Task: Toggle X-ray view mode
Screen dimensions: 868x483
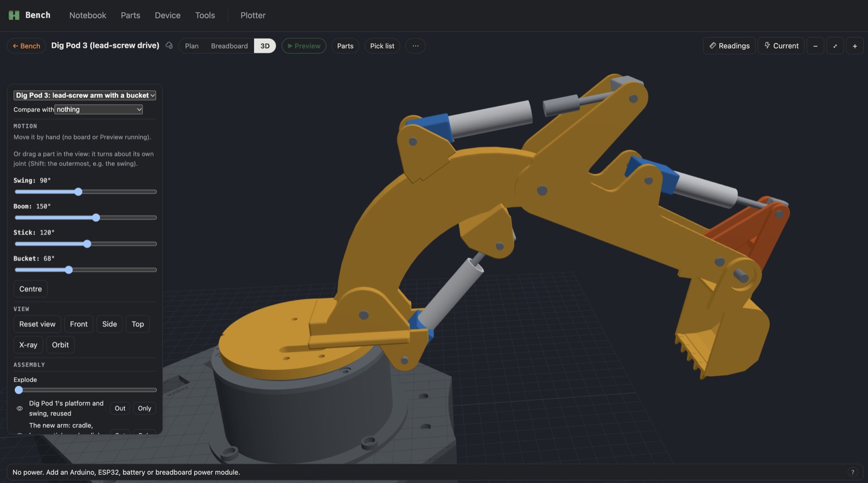Action: click(x=28, y=345)
